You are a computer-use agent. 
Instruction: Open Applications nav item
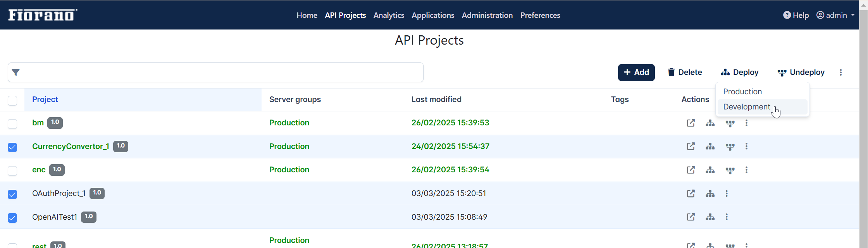click(433, 15)
